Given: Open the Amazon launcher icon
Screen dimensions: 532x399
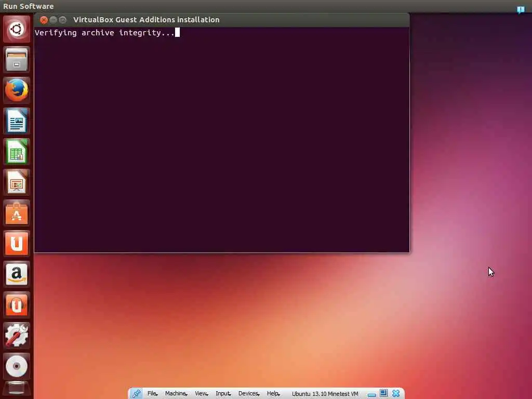Looking at the screenshot, I should (17, 274).
